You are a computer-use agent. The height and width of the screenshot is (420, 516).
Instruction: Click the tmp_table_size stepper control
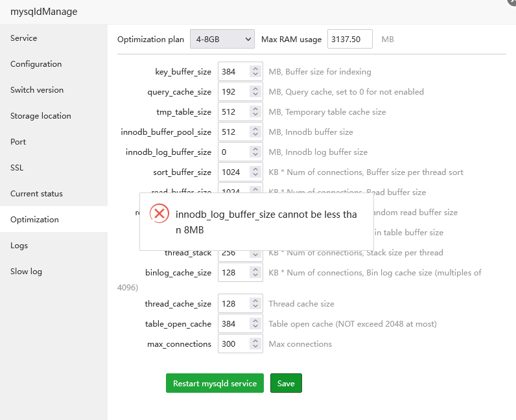click(255, 112)
